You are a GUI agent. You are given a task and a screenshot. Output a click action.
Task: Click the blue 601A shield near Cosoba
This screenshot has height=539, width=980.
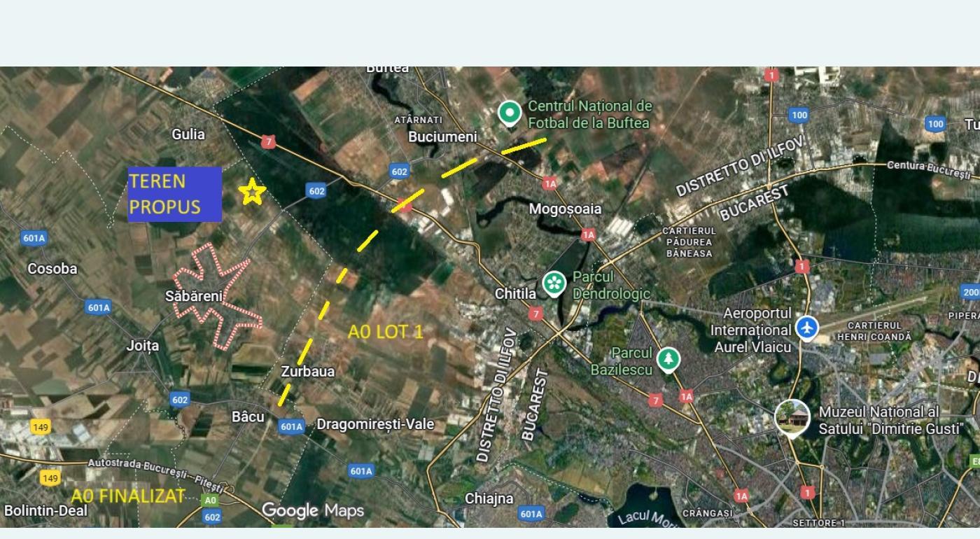coord(34,238)
